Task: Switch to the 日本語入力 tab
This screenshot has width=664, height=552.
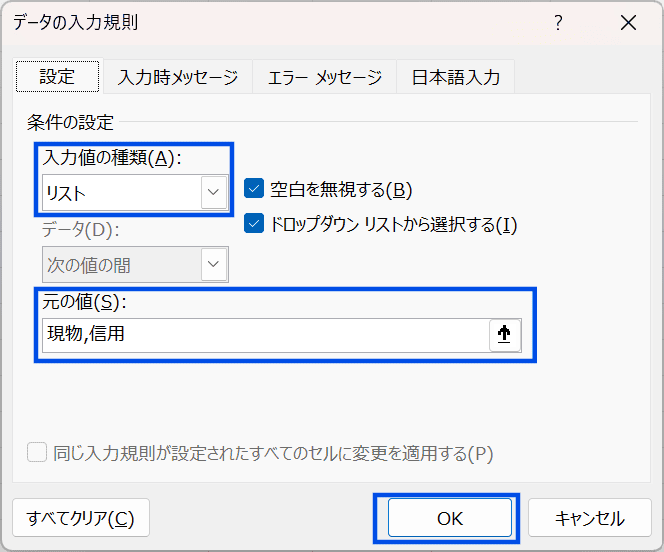Action: pyautogui.click(x=456, y=77)
